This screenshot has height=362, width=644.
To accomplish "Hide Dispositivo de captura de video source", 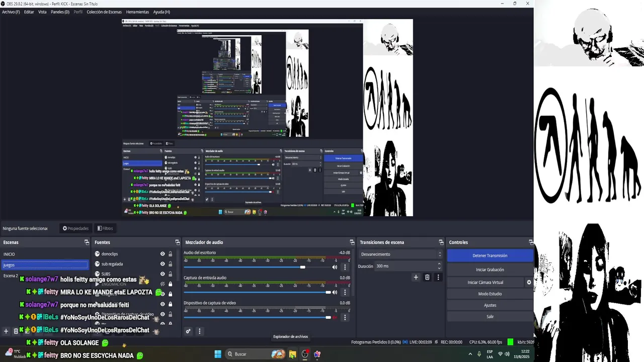I will (x=163, y=314).
